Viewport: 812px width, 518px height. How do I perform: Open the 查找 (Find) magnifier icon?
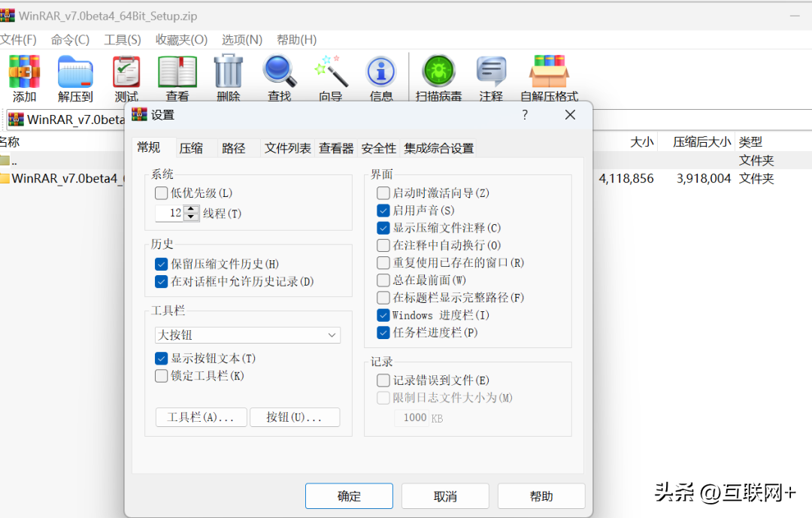click(x=280, y=71)
